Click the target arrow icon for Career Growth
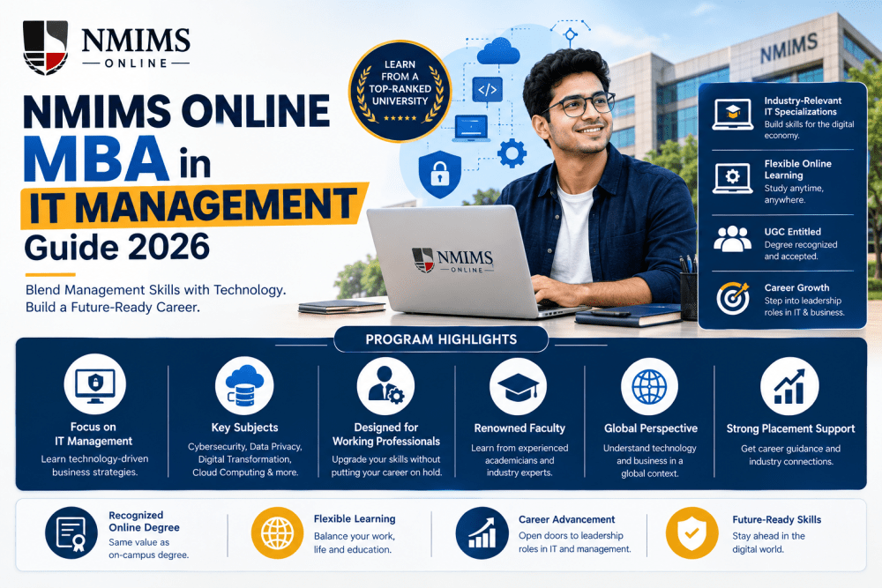882x588 pixels. [732, 298]
